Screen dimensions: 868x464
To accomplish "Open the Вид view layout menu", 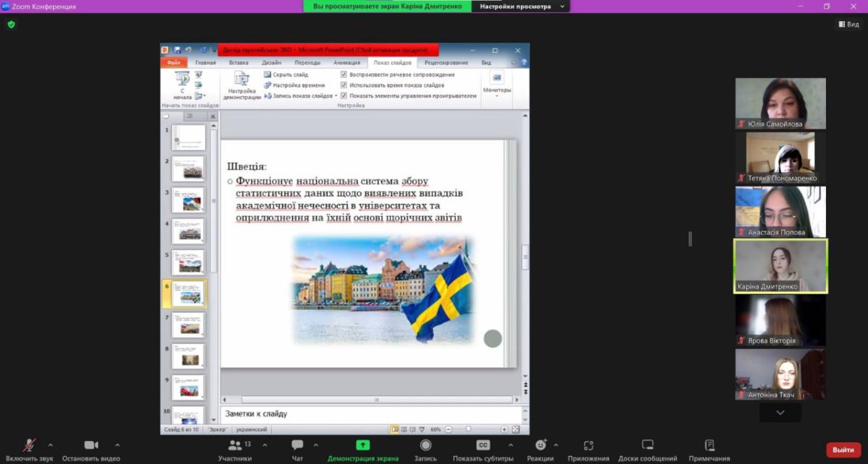I will (849, 24).
